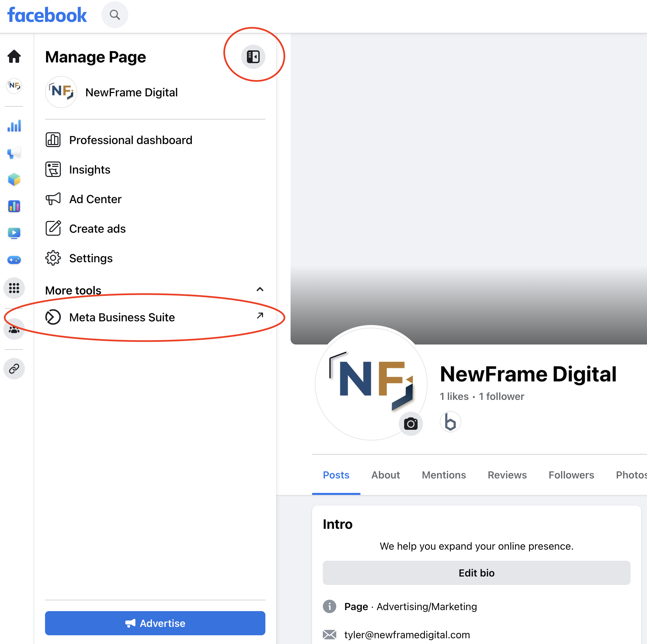The width and height of the screenshot is (647, 644).
Task: Open the Advertising/Marketing category link
Action: (x=427, y=606)
